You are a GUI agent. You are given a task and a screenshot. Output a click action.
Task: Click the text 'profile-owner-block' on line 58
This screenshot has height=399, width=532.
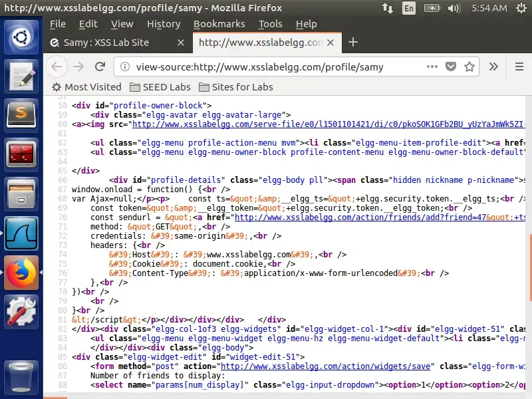pyautogui.click(x=158, y=106)
